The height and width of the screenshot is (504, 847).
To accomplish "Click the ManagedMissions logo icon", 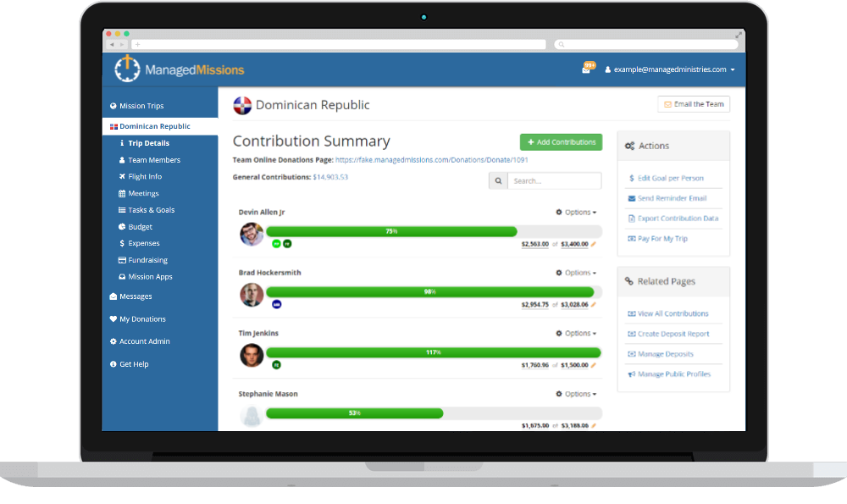I will pos(128,69).
